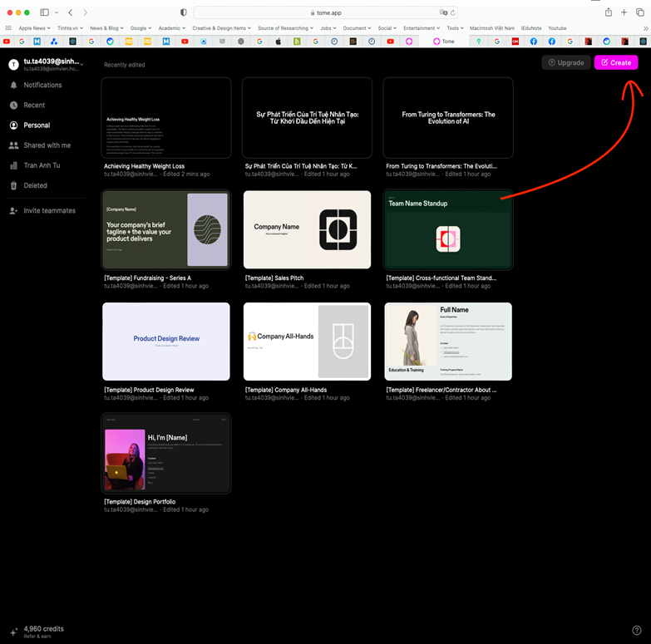Open the Jobs bookmarks folder
Screen dimensions: 651x644
click(328, 28)
